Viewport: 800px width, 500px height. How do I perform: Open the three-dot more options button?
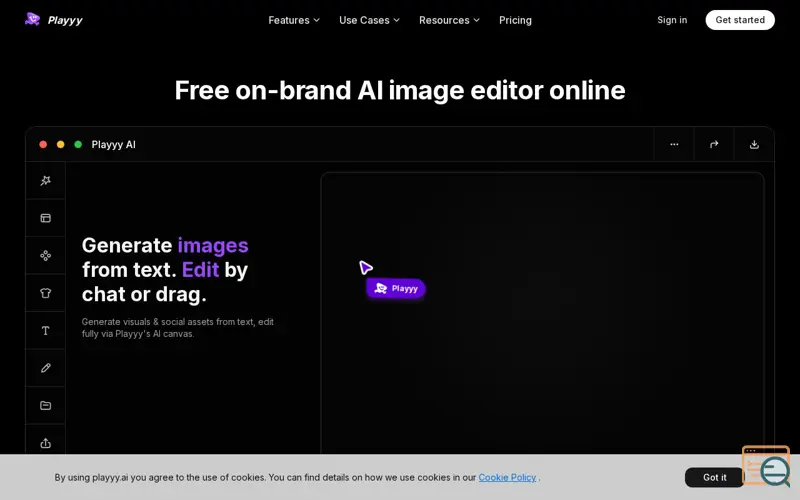(674, 144)
